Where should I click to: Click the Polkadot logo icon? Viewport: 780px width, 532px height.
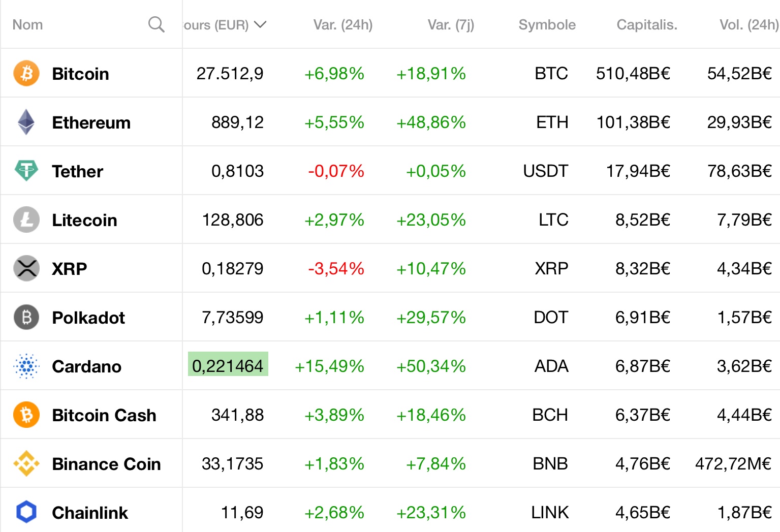[26, 317]
